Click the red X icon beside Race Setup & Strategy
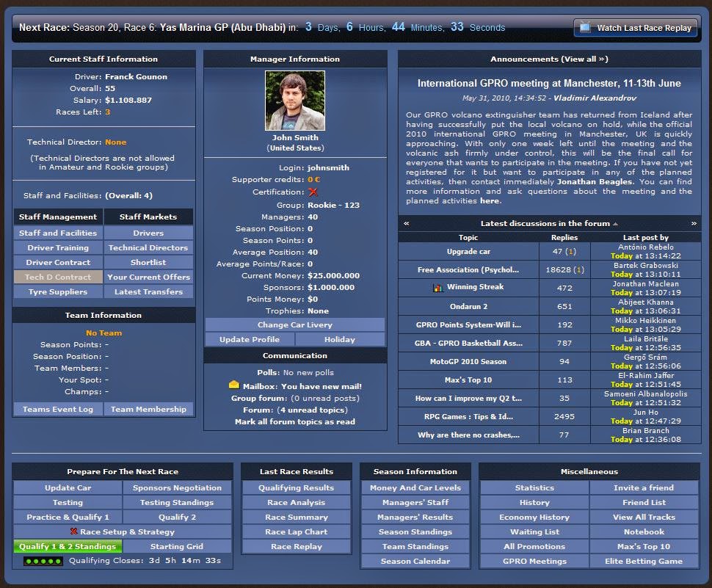Screen dimensions: 712x588 point(73,531)
